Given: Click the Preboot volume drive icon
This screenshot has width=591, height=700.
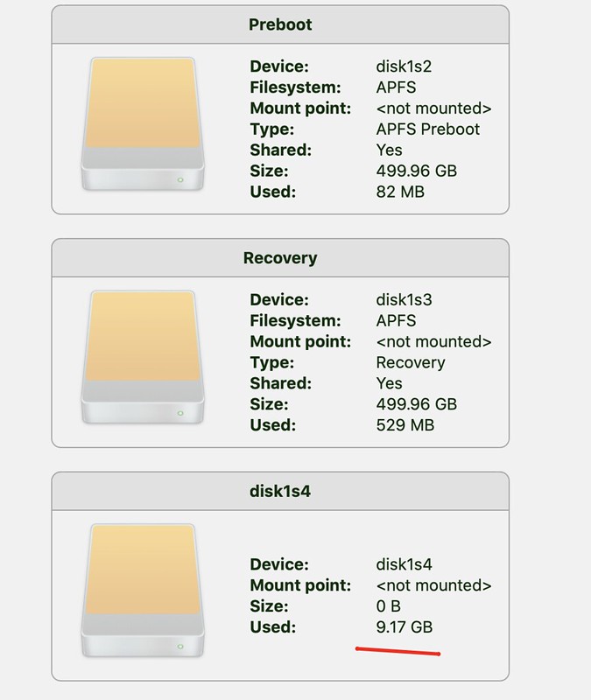Looking at the screenshot, I should [143, 123].
